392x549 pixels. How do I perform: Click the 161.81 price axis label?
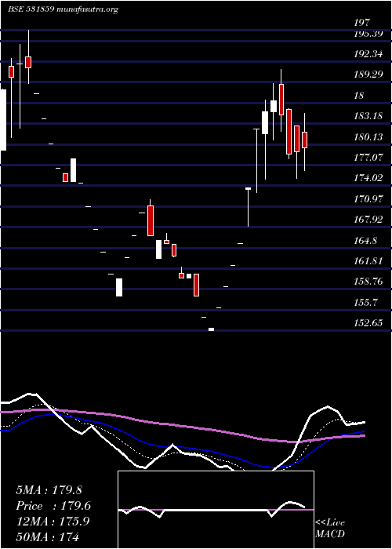point(368,261)
